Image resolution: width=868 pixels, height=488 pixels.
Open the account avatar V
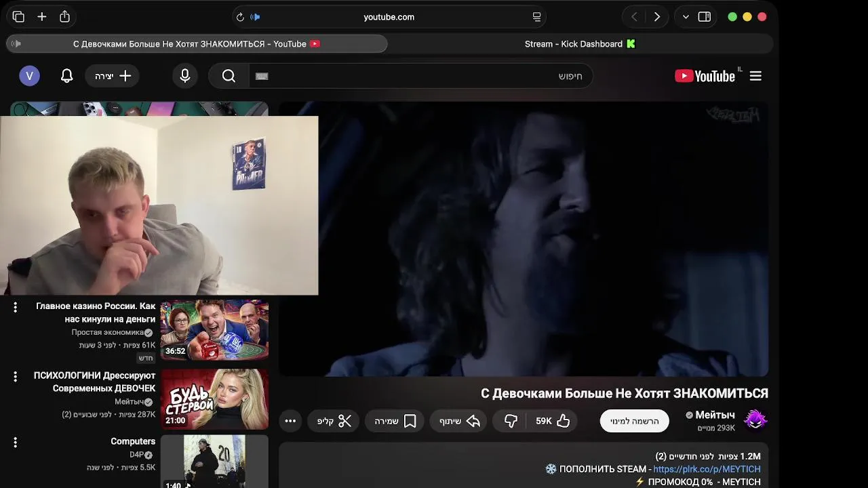(29, 76)
